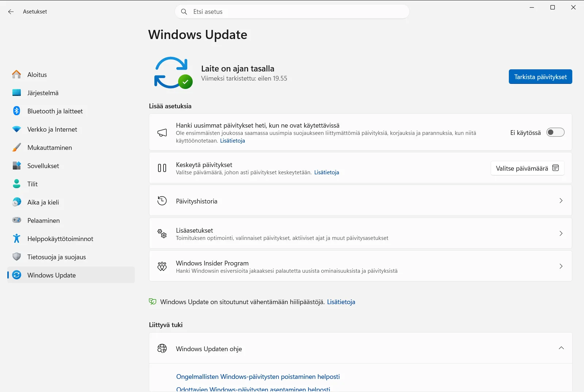Click the Keskeytä päivitykset pause icon
This screenshot has width=584, height=392.
[162, 168]
